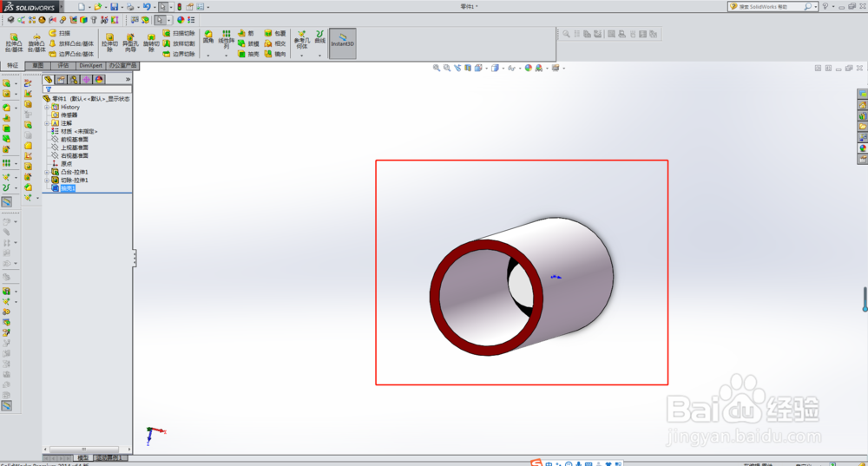Open the 曲线 curves tool
The image size is (868, 466).
pos(320,37)
